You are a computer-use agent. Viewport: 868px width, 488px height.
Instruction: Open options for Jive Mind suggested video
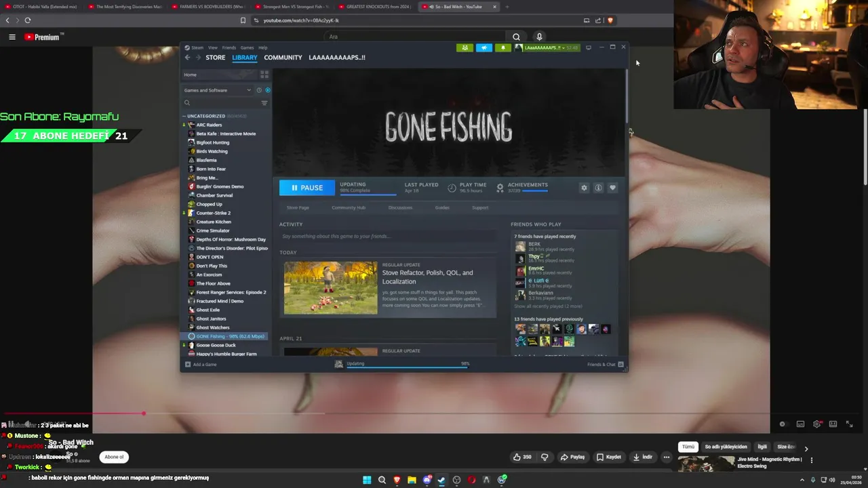coord(811,460)
